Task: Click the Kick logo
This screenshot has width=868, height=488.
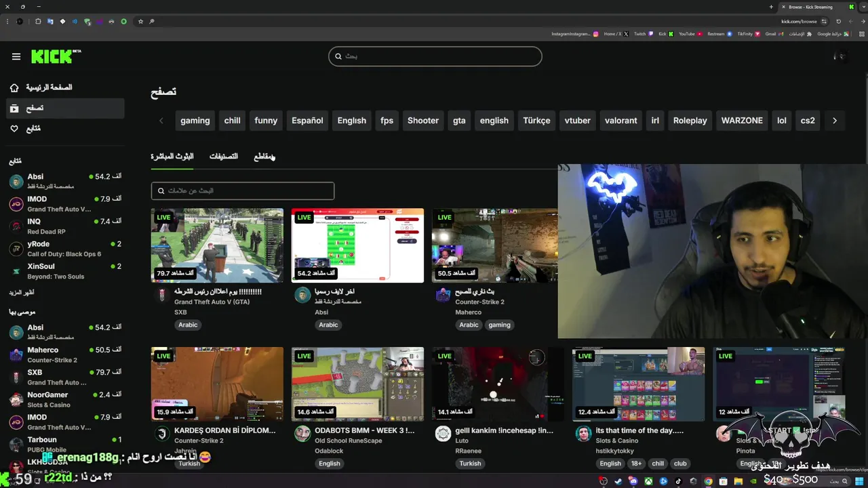Action: (x=56, y=56)
